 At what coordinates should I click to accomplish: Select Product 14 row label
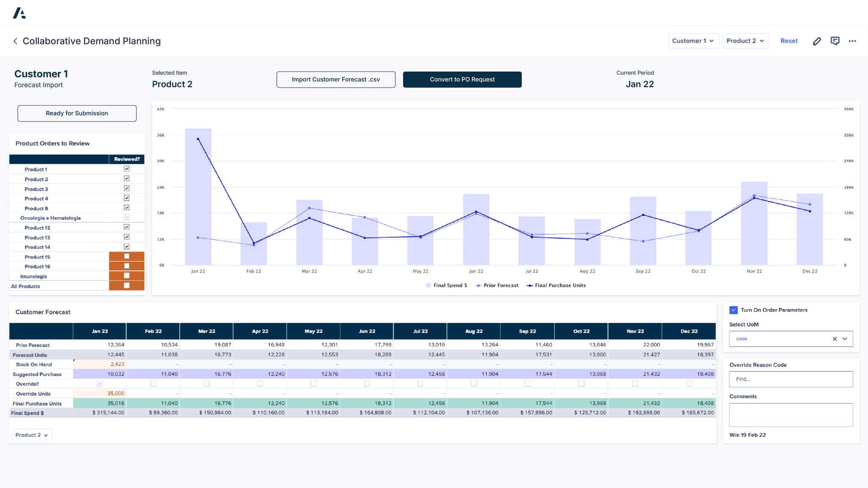coord(37,247)
